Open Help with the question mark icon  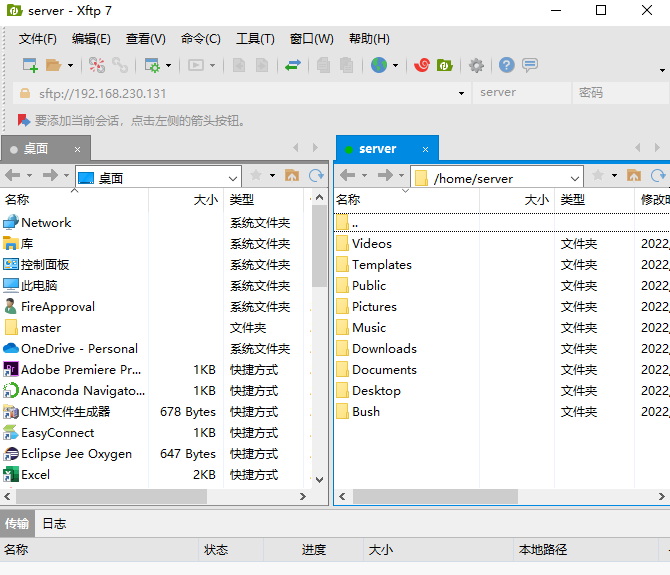(506, 65)
